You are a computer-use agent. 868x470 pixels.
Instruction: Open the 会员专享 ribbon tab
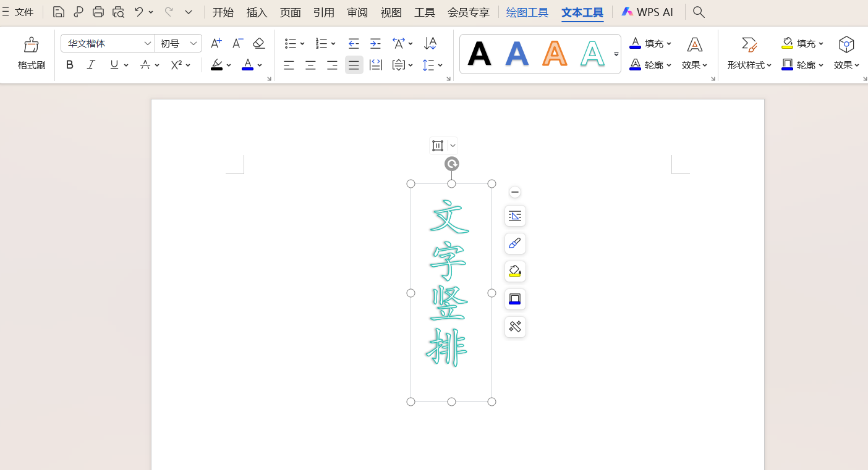(469, 12)
